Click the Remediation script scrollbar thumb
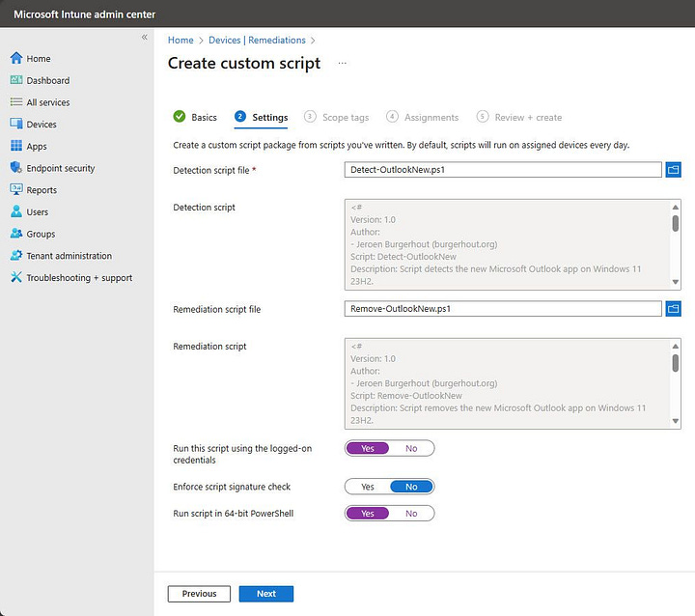This screenshot has width=695, height=616. (675, 363)
